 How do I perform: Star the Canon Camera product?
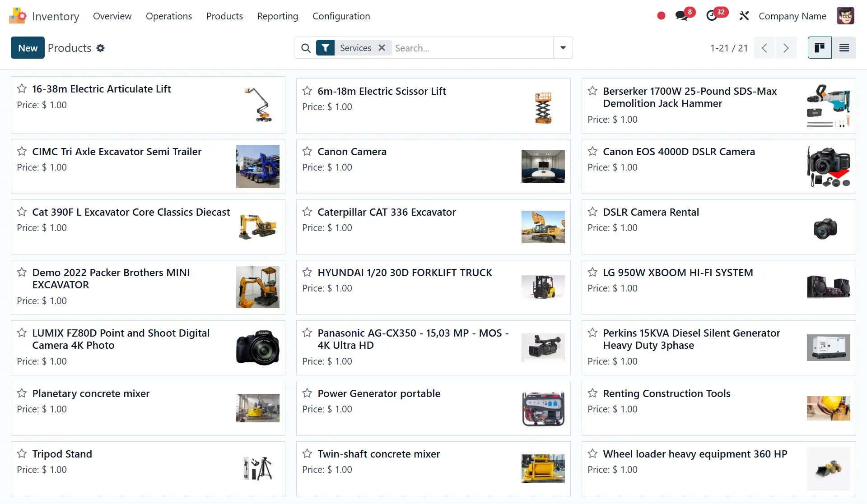pyautogui.click(x=307, y=151)
